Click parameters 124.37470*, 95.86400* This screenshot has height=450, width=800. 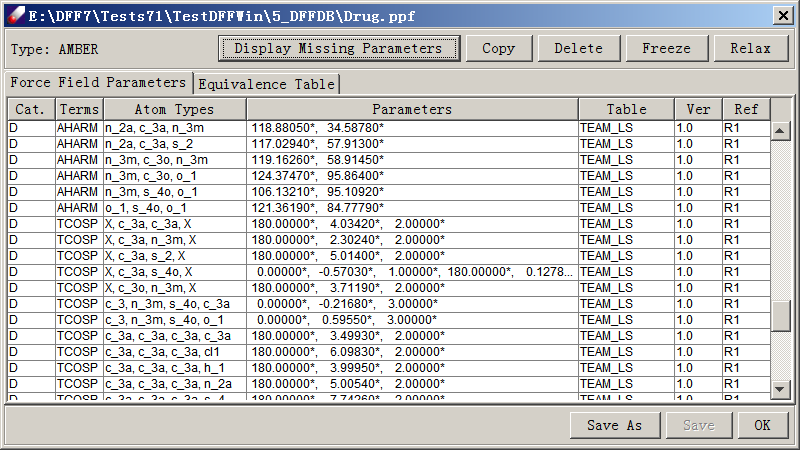coord(412,176)
